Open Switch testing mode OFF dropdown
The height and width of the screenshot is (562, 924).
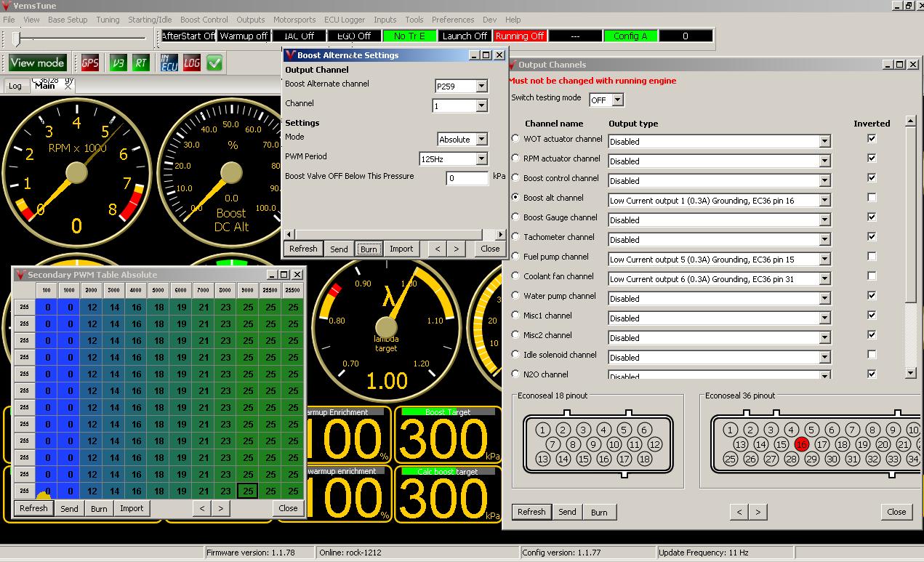pos(618,100)
